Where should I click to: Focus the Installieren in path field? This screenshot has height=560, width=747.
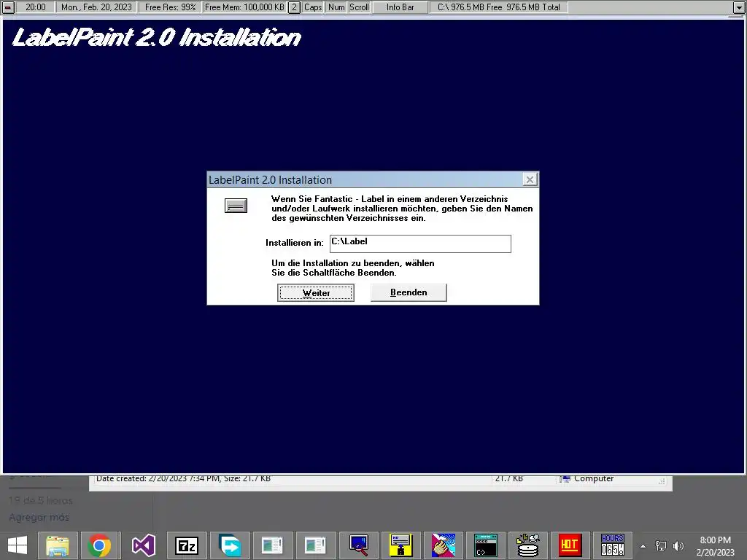coord(420,244)
